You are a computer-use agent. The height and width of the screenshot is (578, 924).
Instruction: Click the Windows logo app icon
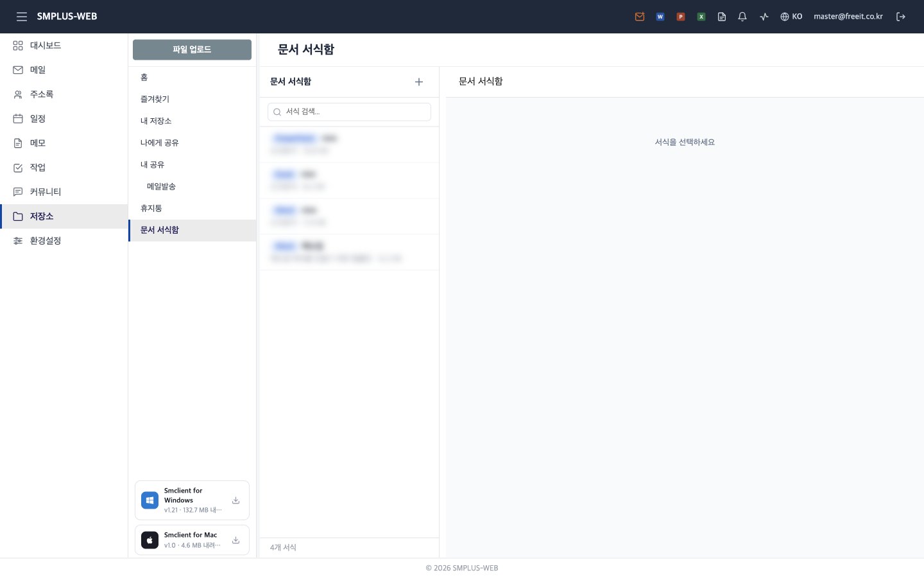[150, 500]
